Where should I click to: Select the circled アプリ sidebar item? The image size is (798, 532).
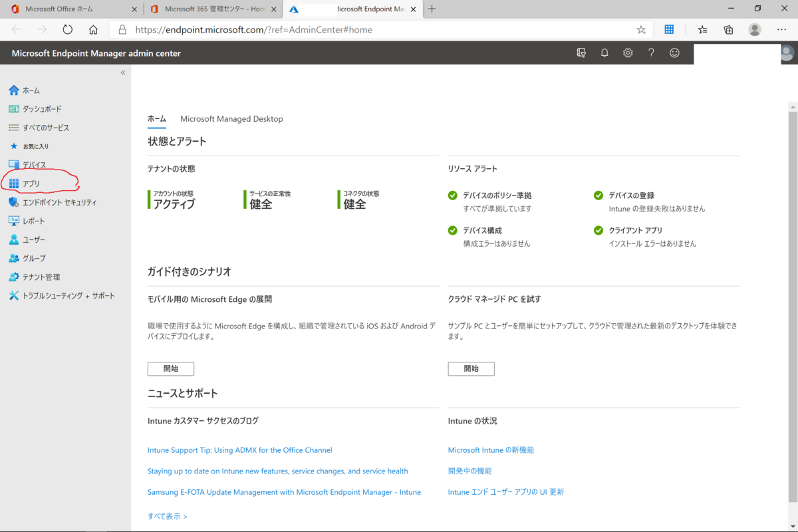point(31,183)
